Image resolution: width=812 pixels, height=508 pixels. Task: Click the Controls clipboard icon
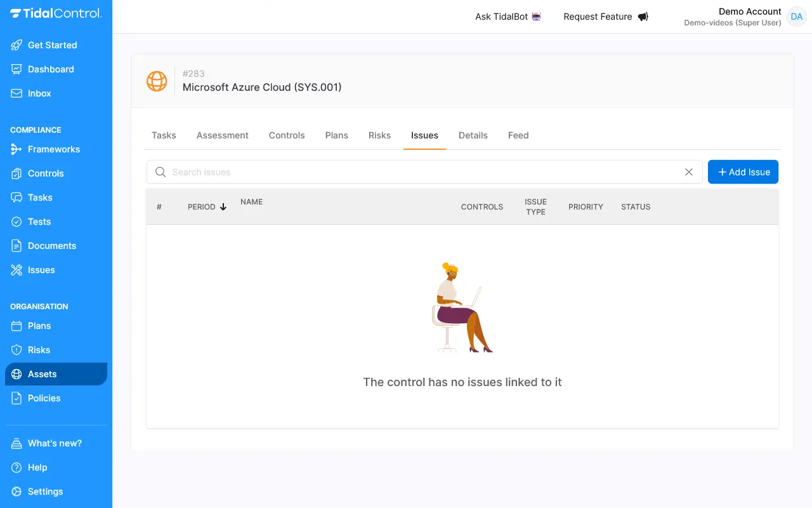pos(16,173)
